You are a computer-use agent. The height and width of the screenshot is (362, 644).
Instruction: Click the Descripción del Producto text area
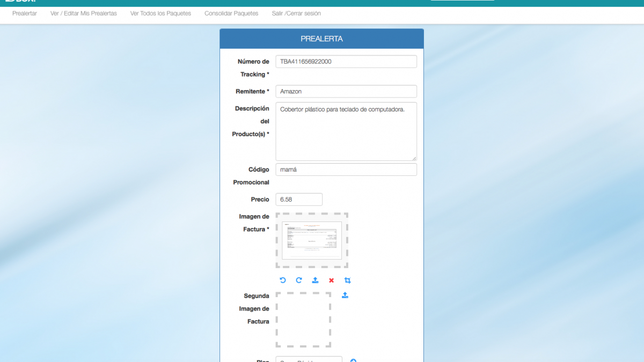[346, 131]
